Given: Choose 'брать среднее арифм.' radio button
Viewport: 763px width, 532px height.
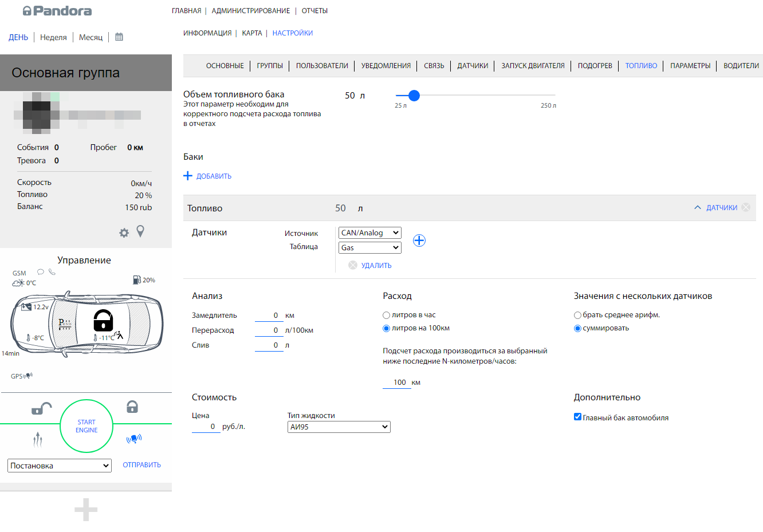Looking at the screenshot, I should click(x=577, y=316).
